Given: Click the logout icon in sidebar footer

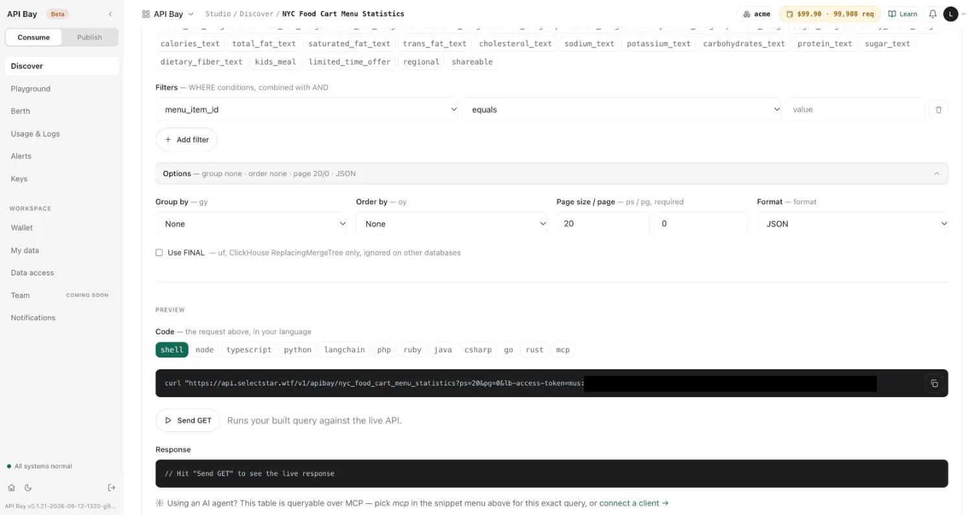Looking at the screenshot, I should coord(111,488).
